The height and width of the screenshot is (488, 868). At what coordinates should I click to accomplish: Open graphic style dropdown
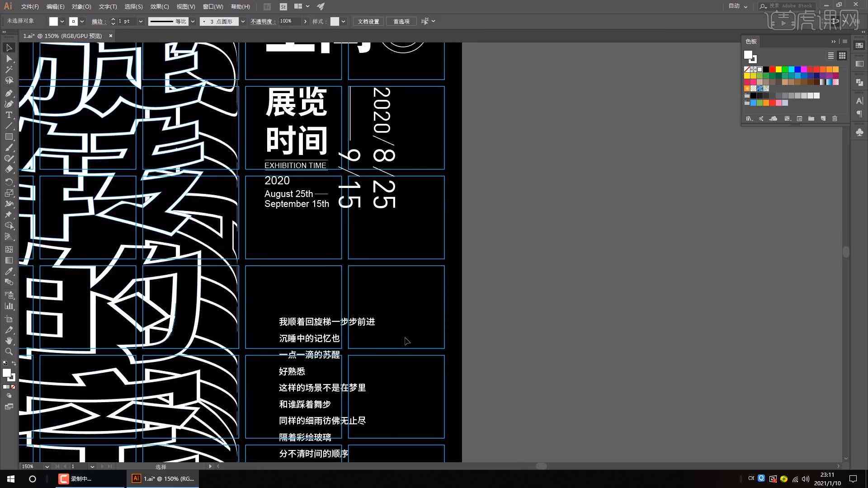pos(344,21)
